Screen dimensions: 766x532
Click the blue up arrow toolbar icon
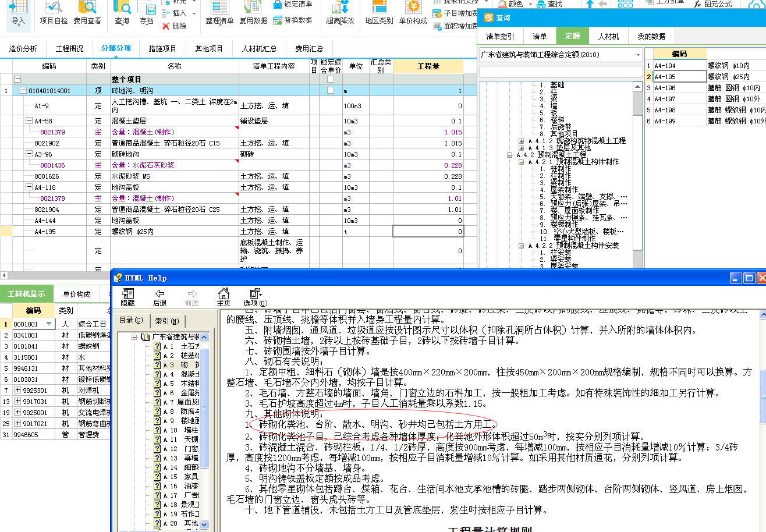pos(590,3)
